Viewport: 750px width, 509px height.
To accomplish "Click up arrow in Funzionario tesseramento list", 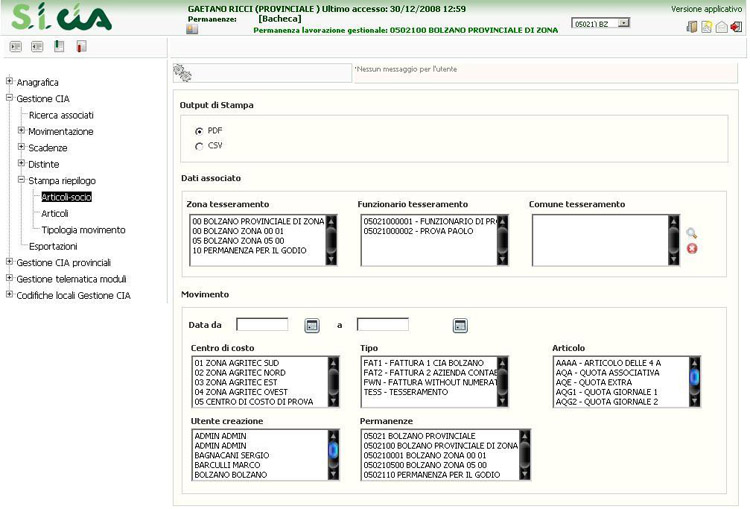I will pyautogui.click(x=502, y=221).
